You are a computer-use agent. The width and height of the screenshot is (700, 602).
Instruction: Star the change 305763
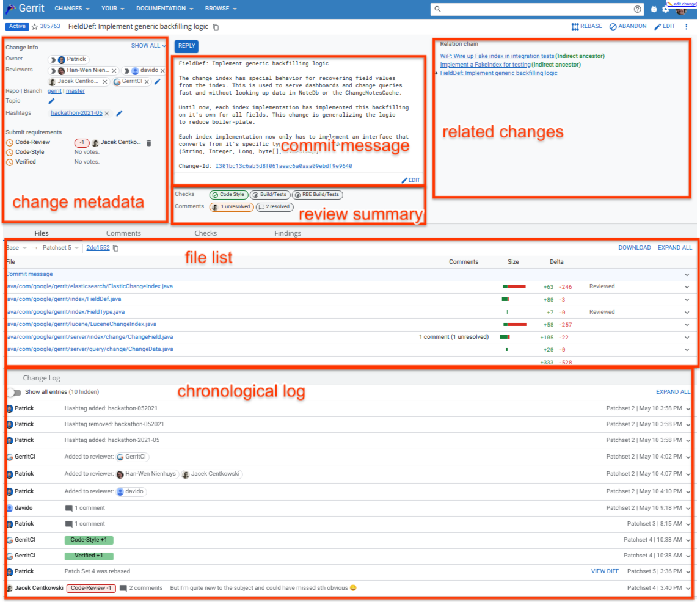point(34,26)
